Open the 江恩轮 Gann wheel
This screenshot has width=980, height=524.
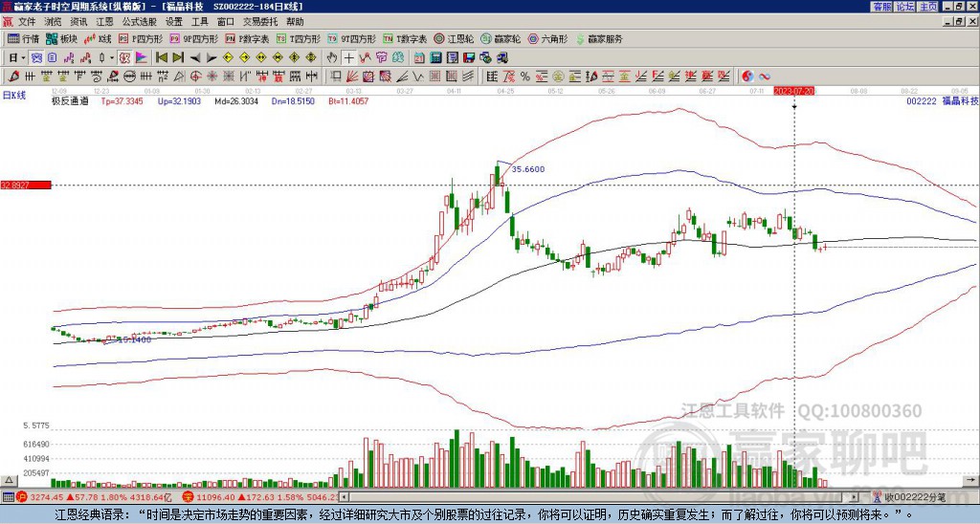pos(454,38)
